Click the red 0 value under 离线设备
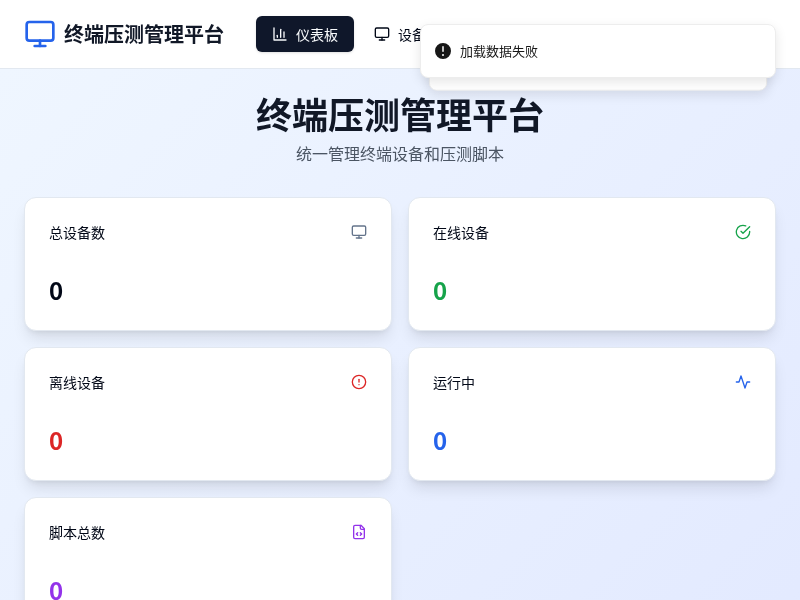800x600 pixels. click(x=56, y=441)
